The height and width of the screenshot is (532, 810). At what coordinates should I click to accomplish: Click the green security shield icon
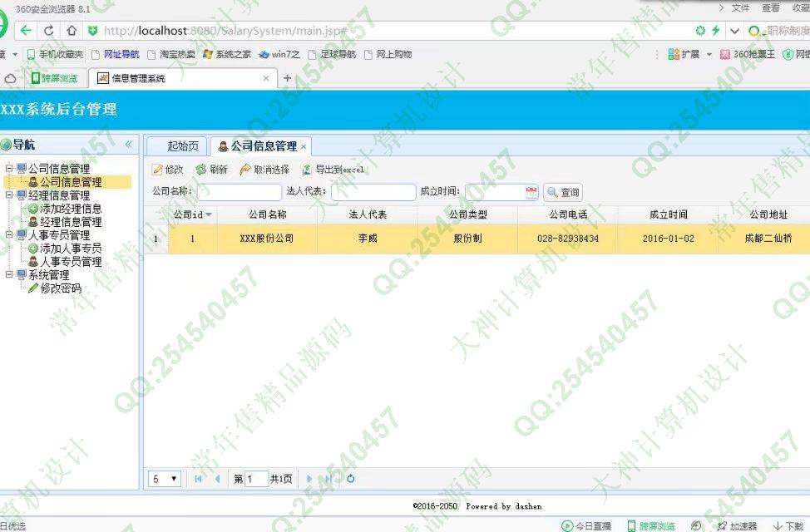click(93, 31)
